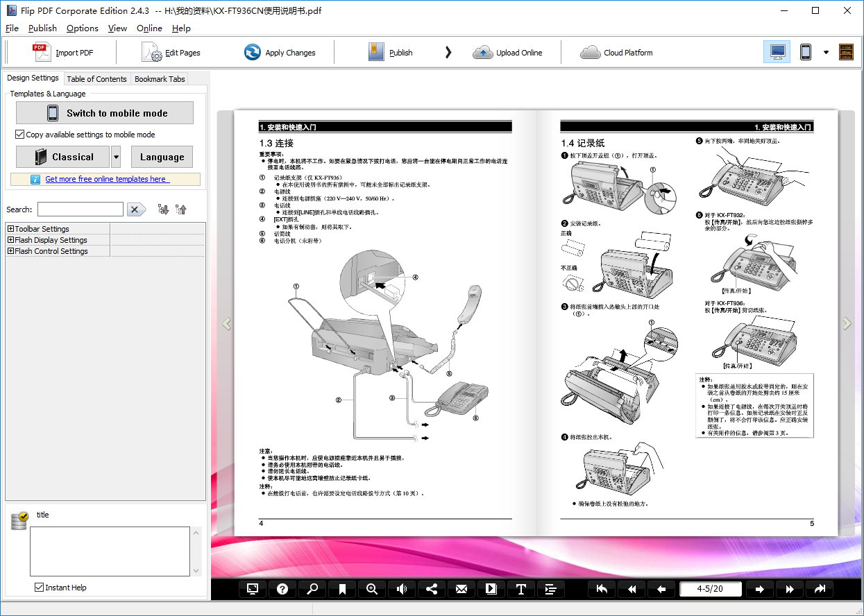Click the zoom in magnifier icon
The height and width of the screenshot is (616, 864).
372,589
